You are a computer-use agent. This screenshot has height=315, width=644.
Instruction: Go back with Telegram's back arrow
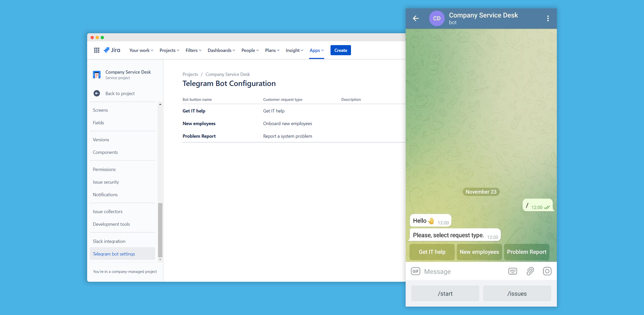tap(416, 19)
